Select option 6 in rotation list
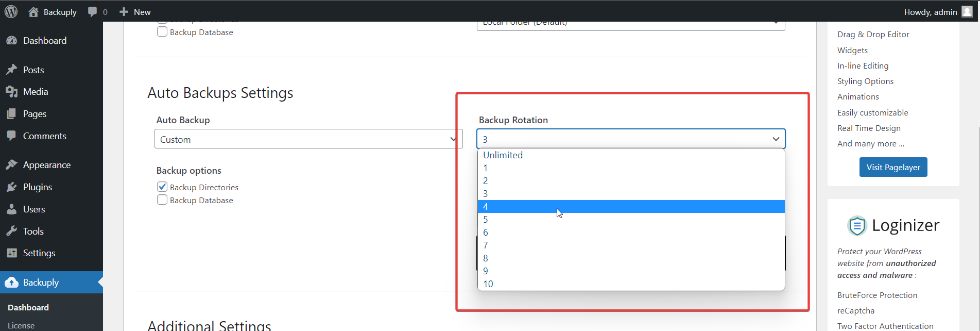 (x=631, y=233)
